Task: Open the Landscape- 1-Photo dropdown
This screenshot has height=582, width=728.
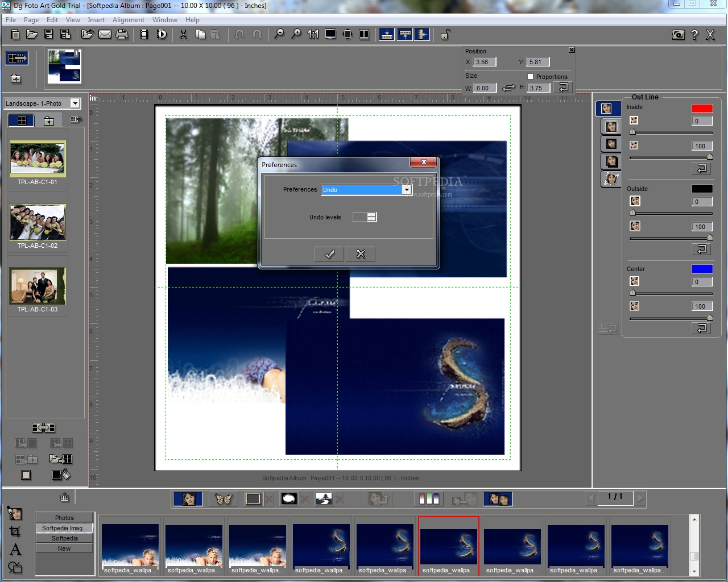Action: click(75, 103)
